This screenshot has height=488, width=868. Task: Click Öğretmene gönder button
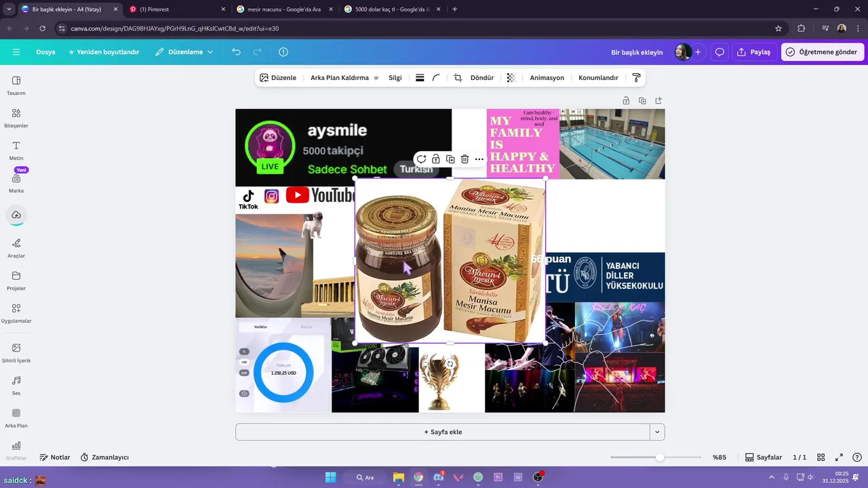[822, 52]
